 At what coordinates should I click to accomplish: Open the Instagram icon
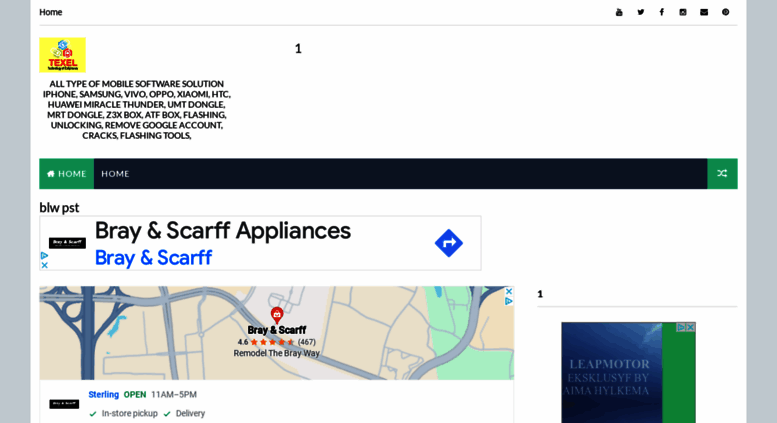[x=683, y=12]
